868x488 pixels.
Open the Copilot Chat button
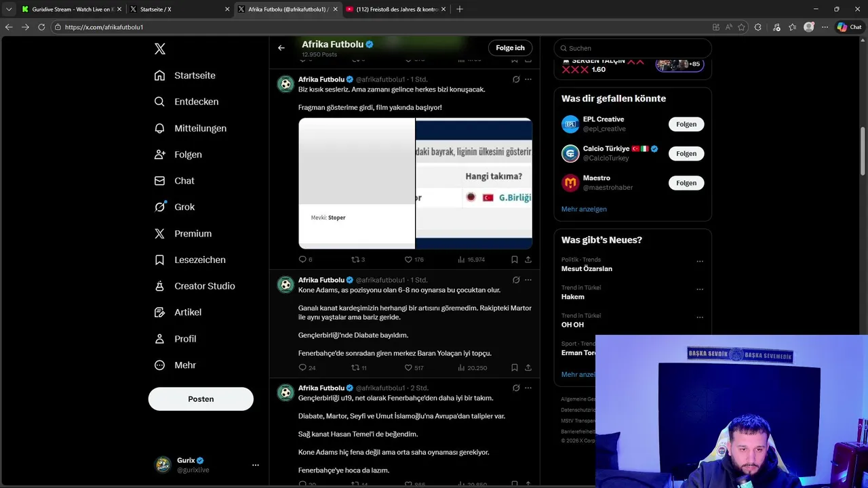(849, 27)
